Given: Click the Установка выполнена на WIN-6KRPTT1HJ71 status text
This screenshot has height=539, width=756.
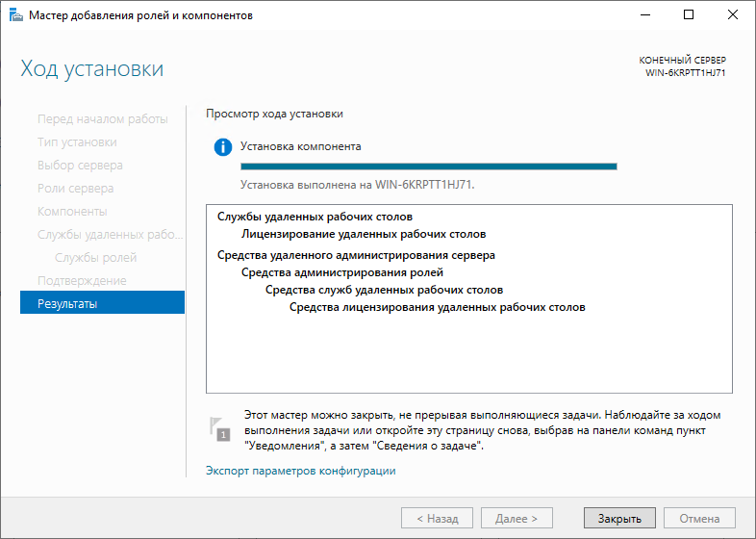Looking at the screenshot, I should tap(358, 185).
